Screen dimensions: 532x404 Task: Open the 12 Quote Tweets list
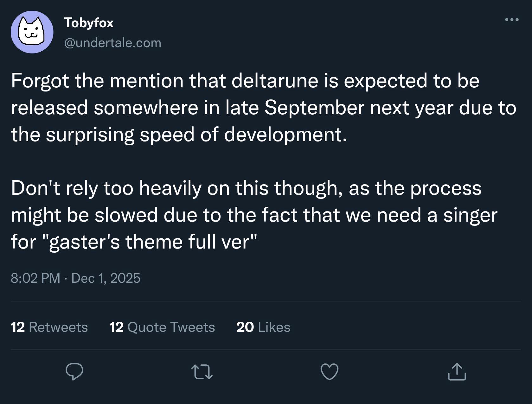(x=162, y=327)
